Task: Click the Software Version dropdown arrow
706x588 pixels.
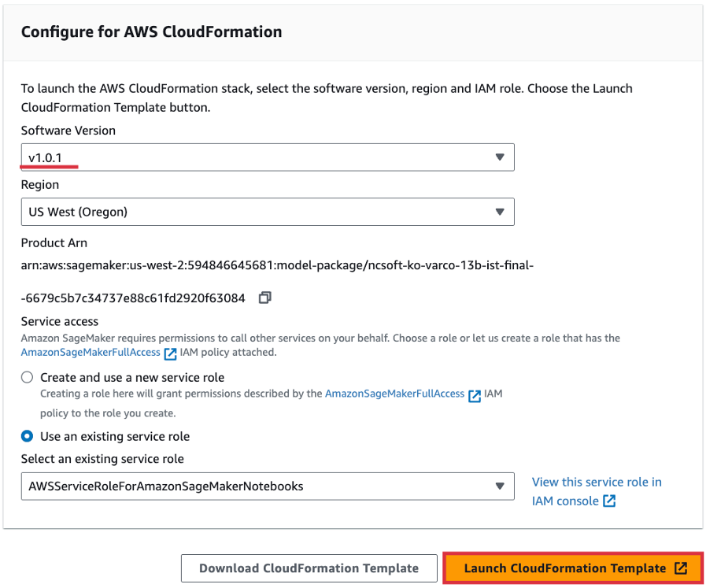Action: click(499, 157)
